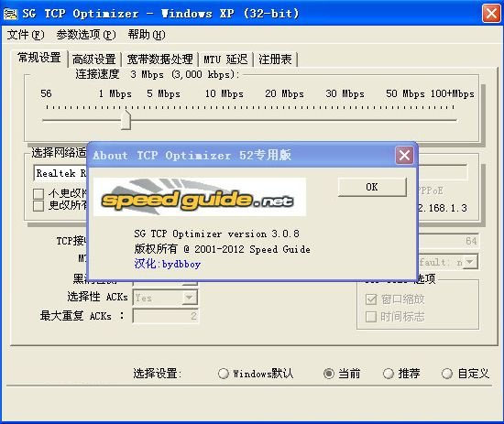Click the 最大重复 ACKs value field

click(166, 316)
